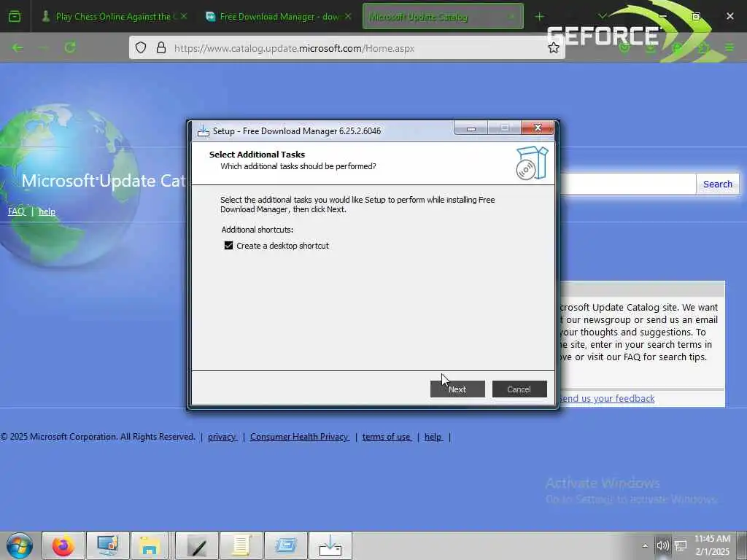Click the pen app taskbar icon

197,545
